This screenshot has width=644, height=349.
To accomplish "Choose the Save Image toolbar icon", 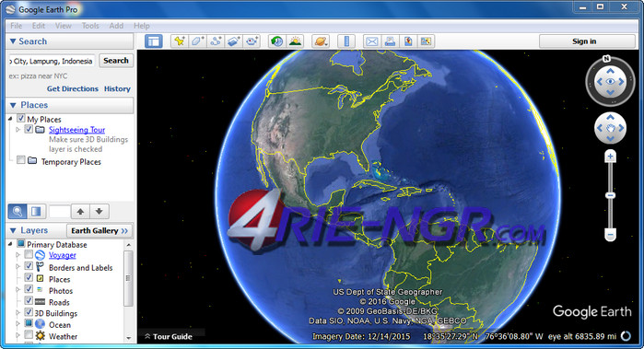I will pos(408,41).
